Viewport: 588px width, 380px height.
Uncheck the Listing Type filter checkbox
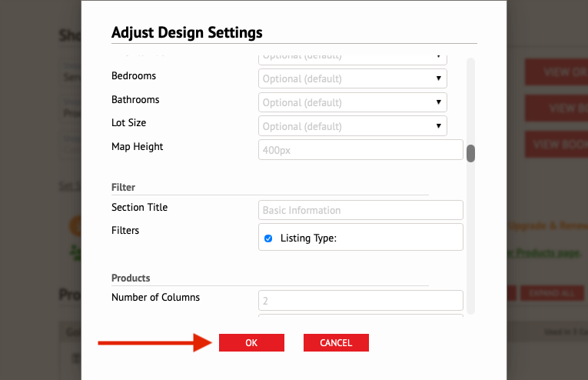(268, 238)
